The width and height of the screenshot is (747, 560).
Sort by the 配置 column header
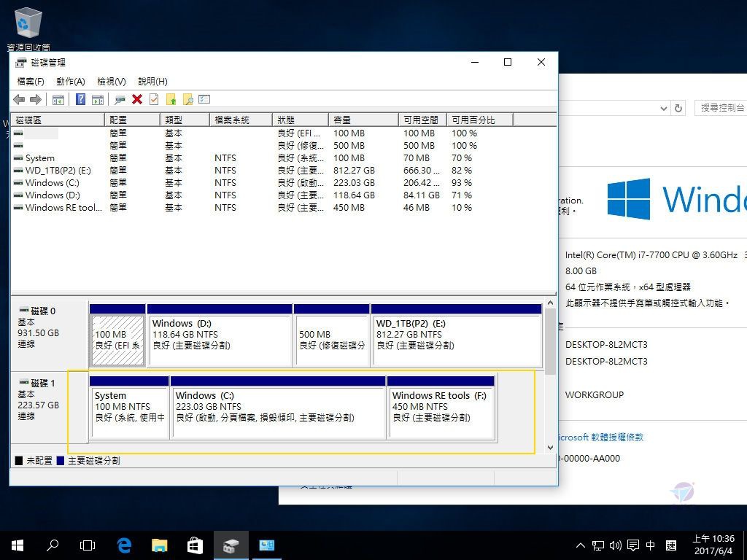pos(133,120)
